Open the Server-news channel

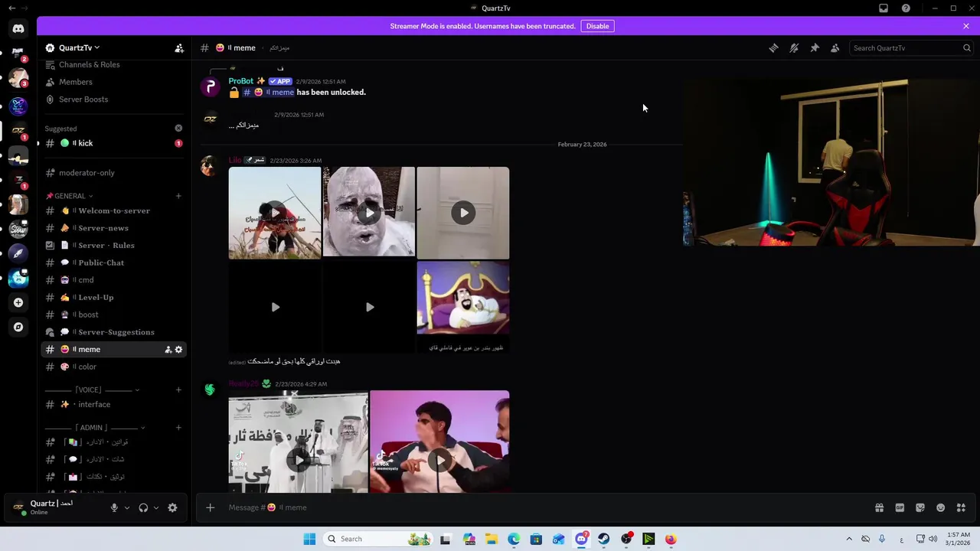[x=115, y=228]
